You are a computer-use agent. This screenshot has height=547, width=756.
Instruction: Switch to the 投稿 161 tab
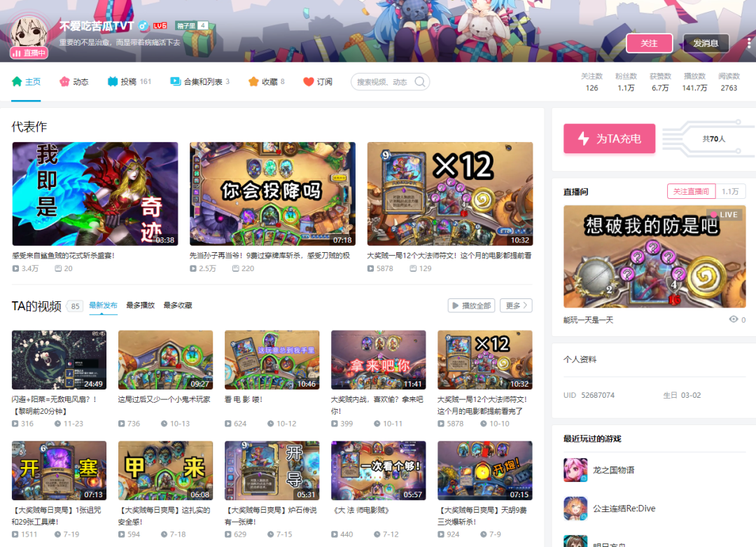click(x=129, y=81)
